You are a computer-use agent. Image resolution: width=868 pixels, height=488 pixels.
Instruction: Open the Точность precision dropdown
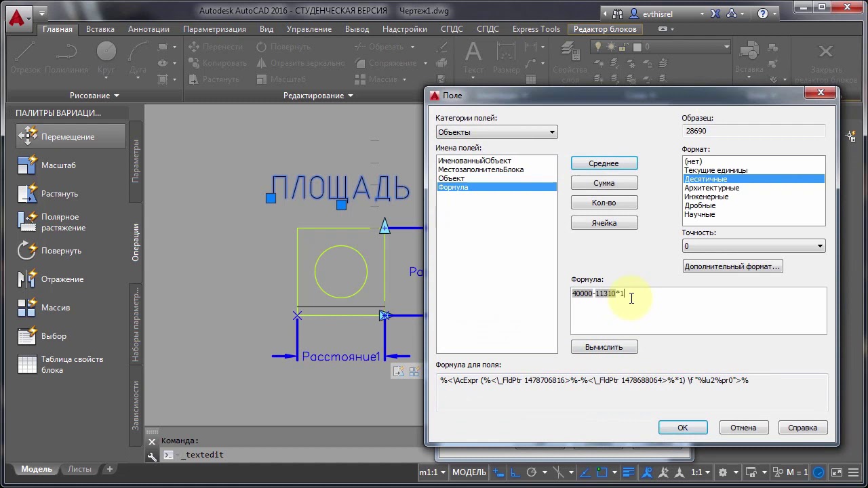click(753, 246)
